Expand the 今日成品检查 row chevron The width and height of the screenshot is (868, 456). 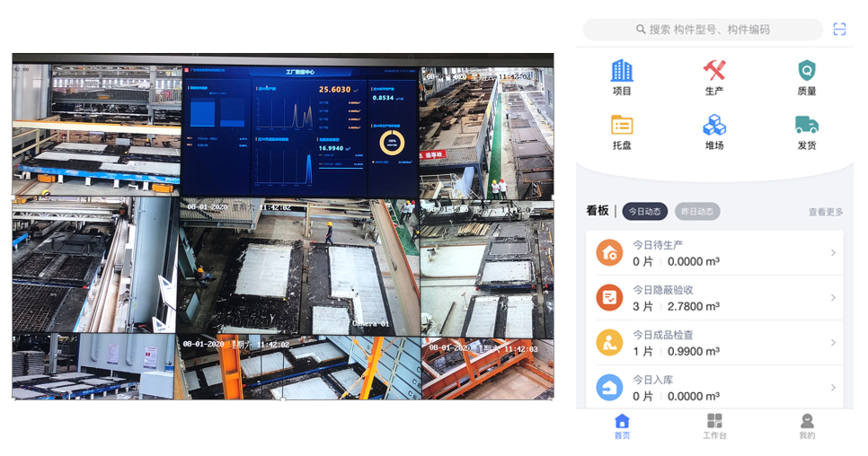tap(833, 343)
